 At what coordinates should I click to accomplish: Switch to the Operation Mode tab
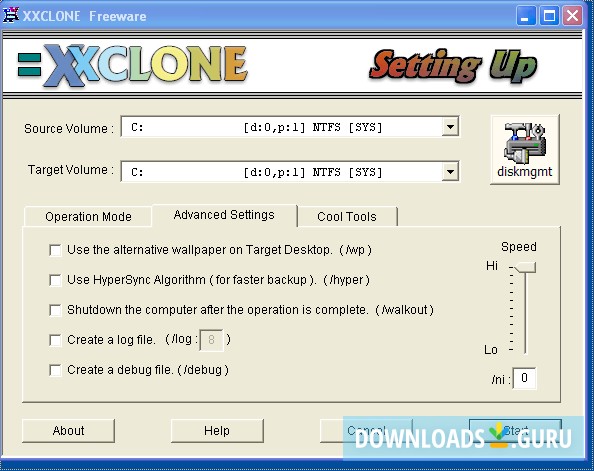point(88,217)
